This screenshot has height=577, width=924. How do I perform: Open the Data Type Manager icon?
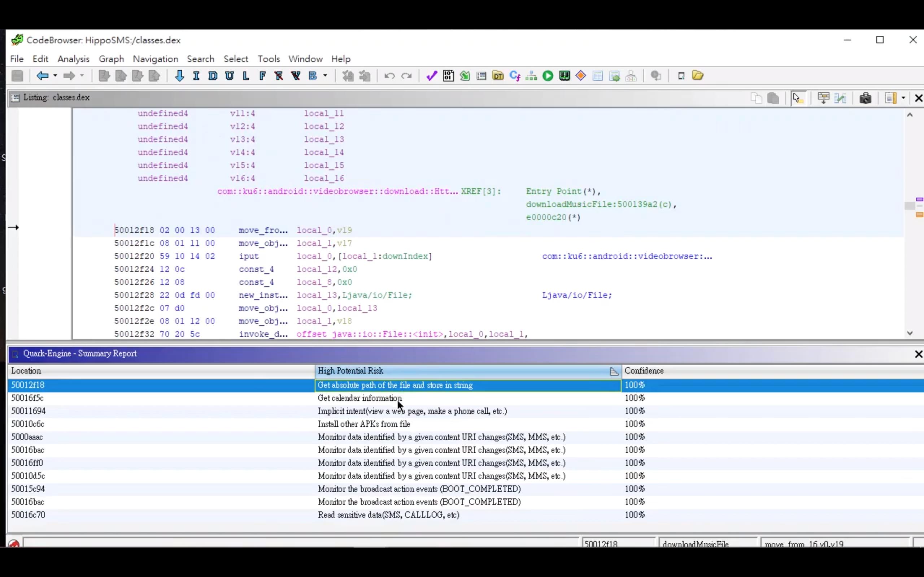498,76
